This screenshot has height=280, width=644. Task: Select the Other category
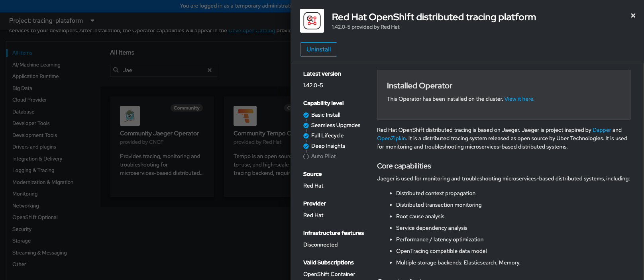coord(19,264)
